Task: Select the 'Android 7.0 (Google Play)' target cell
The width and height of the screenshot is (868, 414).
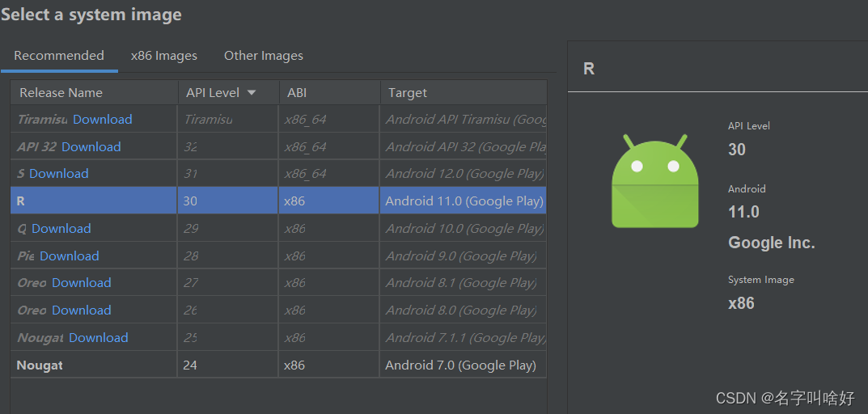Action: coord(464,365)
